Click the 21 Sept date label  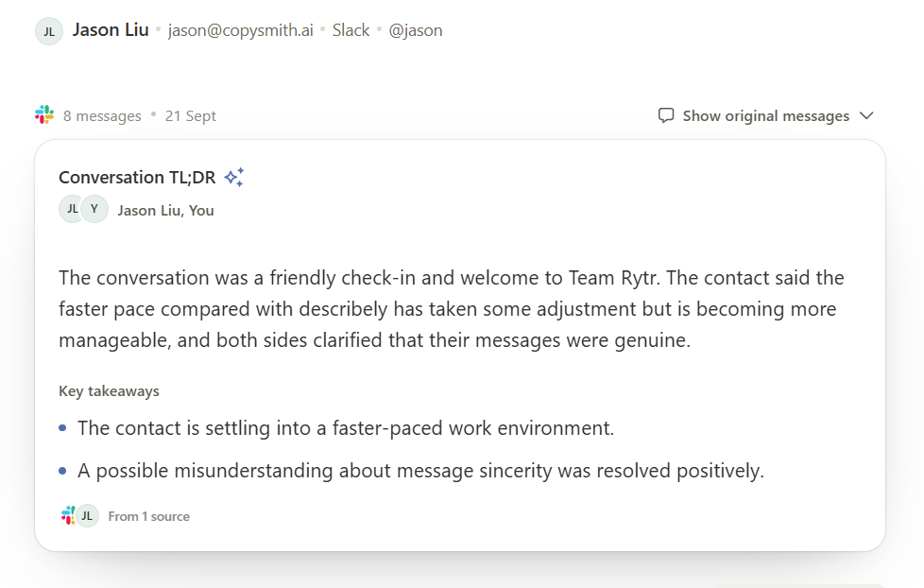tap(190, 116)
